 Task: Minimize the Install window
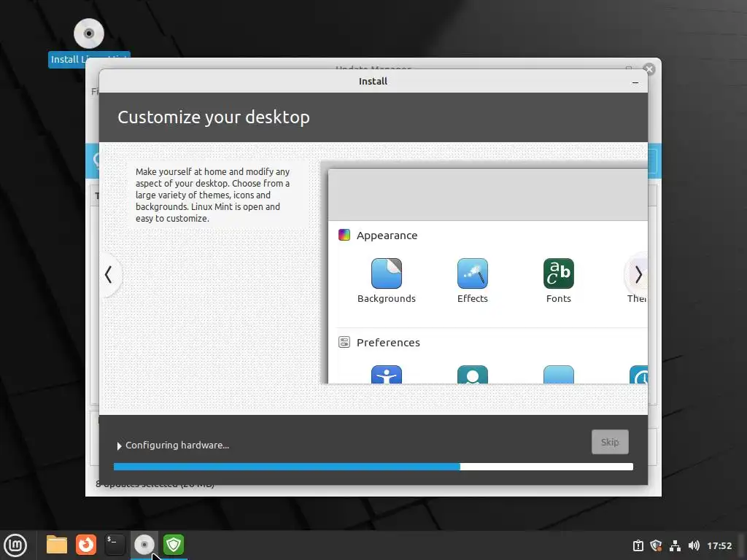point(635,82)
